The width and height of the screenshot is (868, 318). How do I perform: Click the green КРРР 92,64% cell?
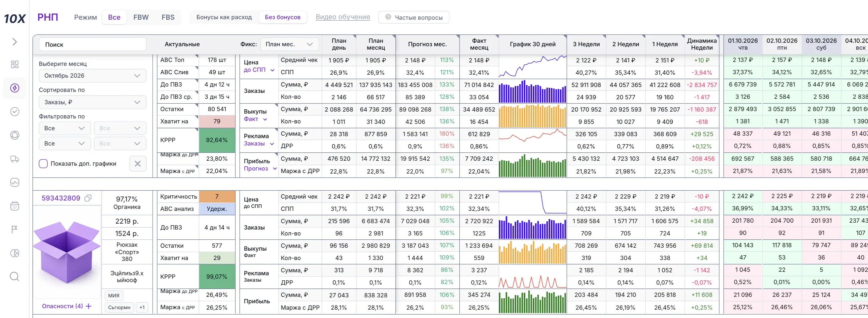(x=217, y=140)
